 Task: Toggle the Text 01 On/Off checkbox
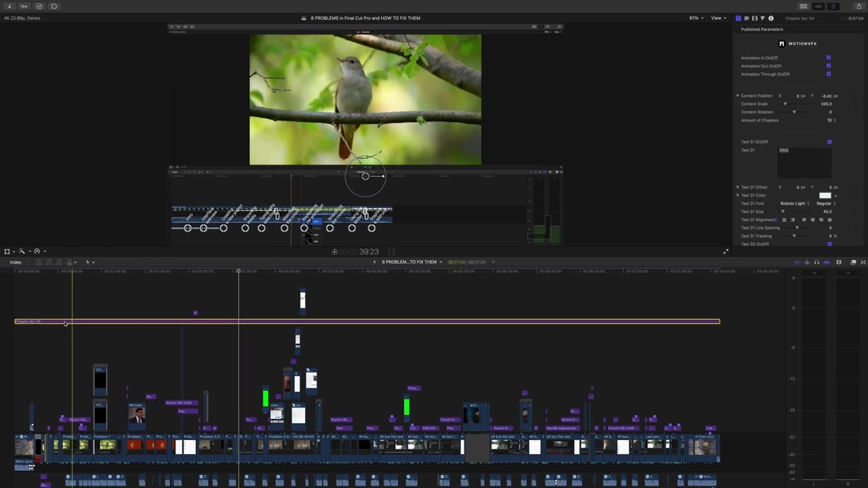coord(829,142)
